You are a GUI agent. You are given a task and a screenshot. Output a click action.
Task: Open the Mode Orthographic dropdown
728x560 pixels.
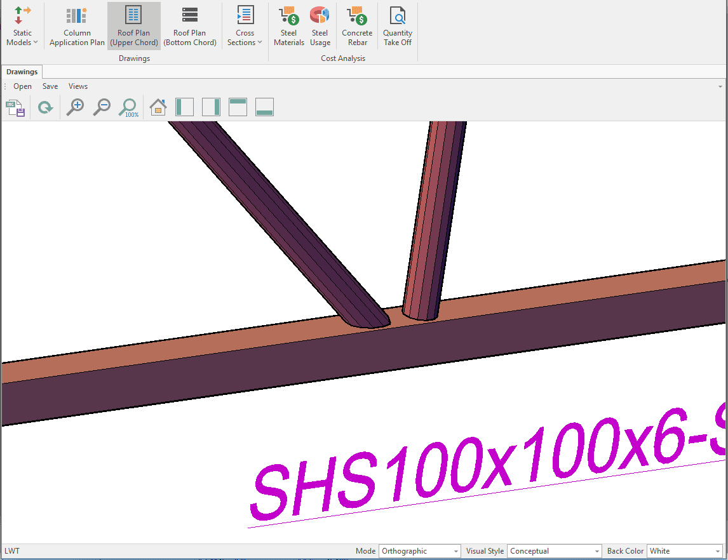click(419, 551)
